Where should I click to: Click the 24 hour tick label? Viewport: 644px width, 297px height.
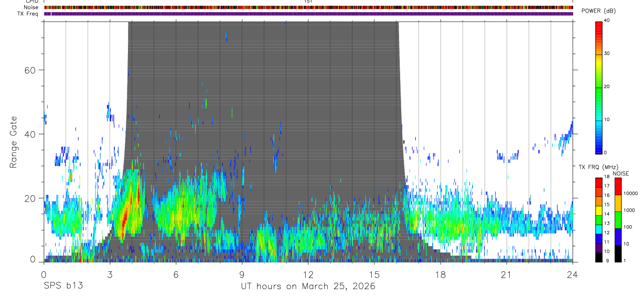pos(573,274)
